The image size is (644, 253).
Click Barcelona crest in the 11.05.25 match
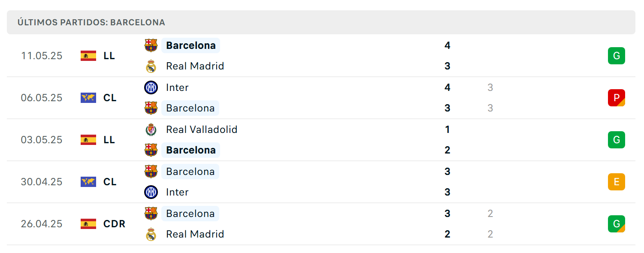[x=151, y=45]
